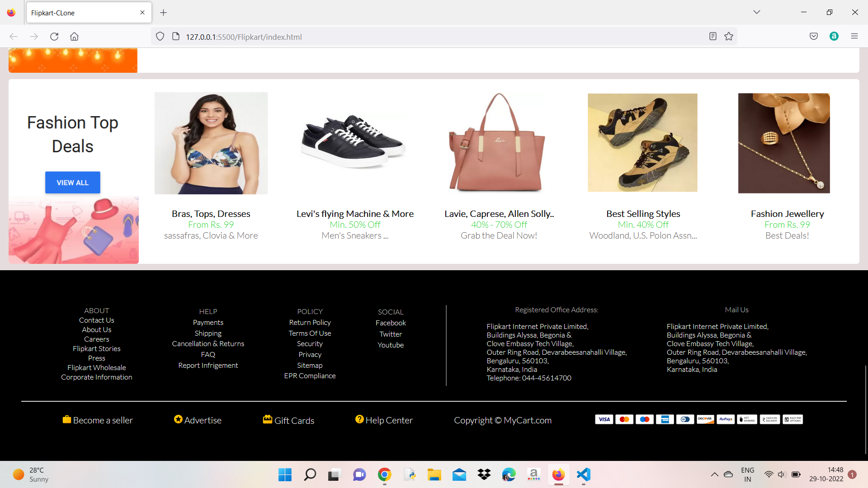Image resolution: width=868 pixels, height=488 pixels.
Task: Open the Facebook link under SOCIAL
Action: [x=391, y=323]
